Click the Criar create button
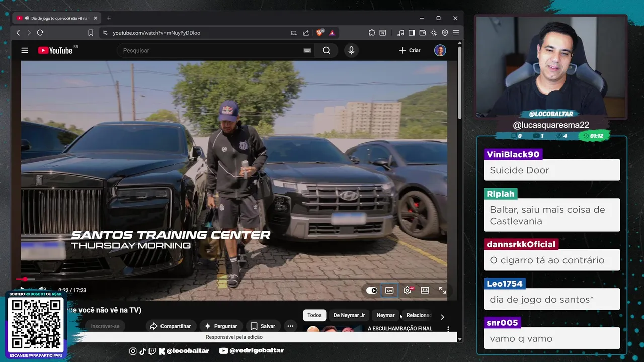Viewport: 644px width, 362px height. [x=410, y=50]
